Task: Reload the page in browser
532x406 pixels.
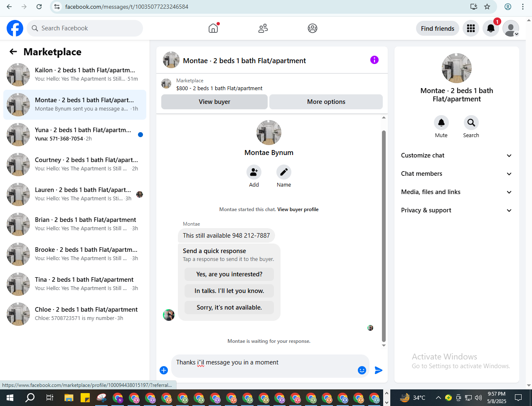Action: [39, 7]
